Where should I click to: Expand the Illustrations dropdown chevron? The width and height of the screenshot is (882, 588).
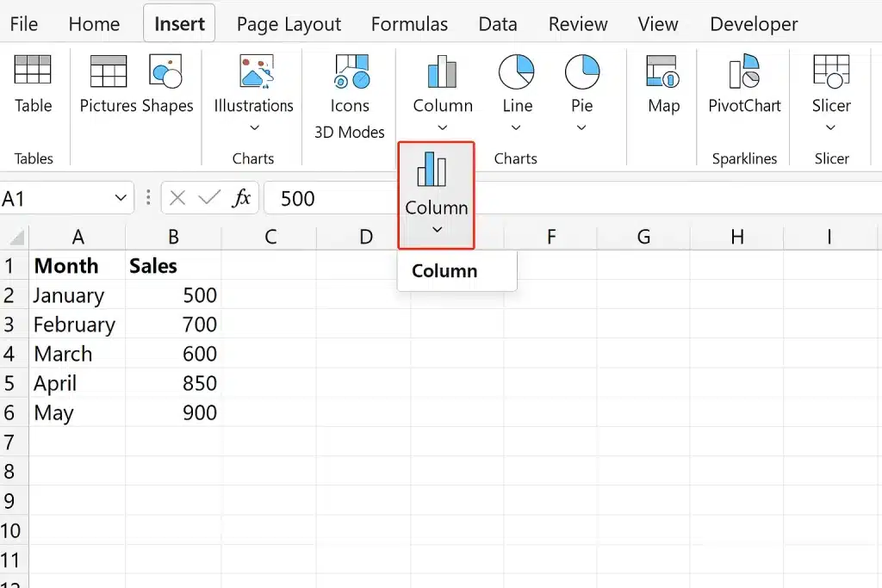(253, 128)
